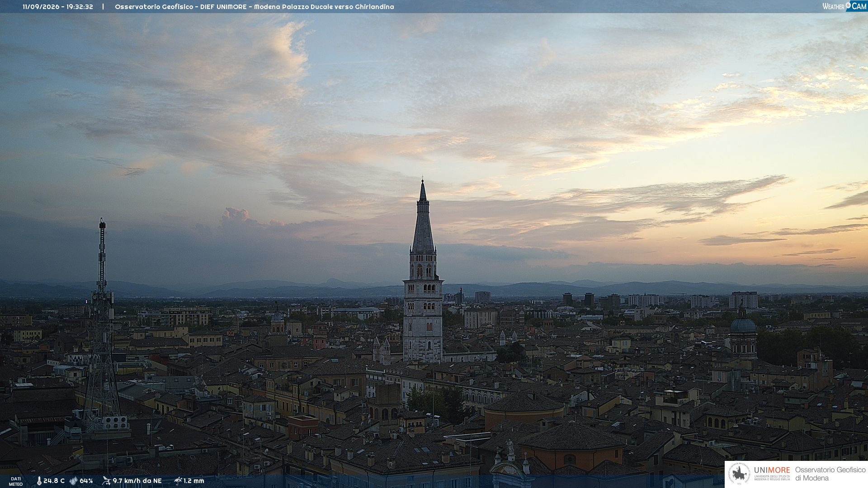868x488 pixels.
Task: Click the Osservatorio Geofisico camera title
Action: pos(254,7)
